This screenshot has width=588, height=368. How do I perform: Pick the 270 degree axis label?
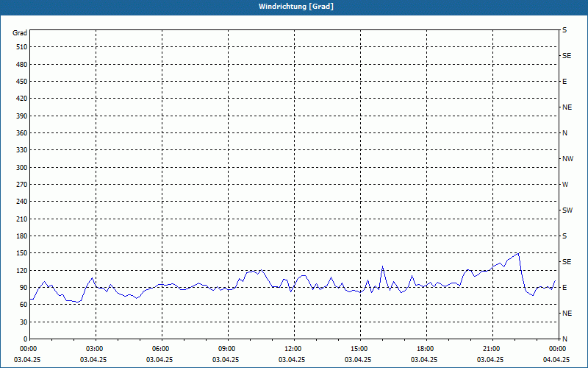22,185
